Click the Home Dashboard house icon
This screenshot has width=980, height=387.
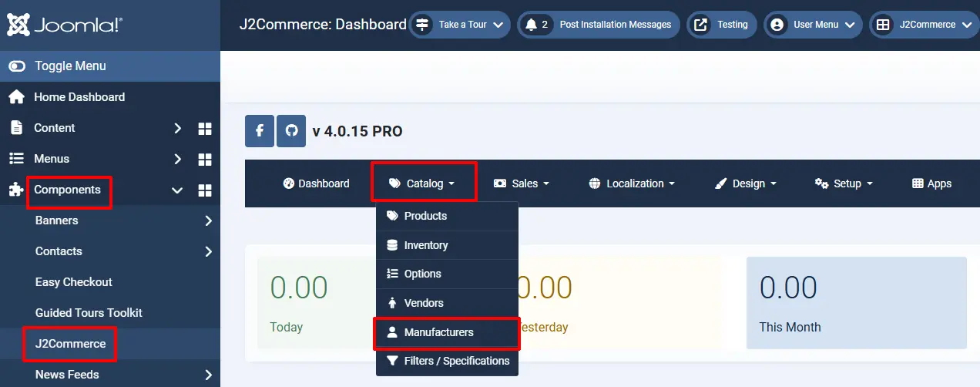(16, 97)
